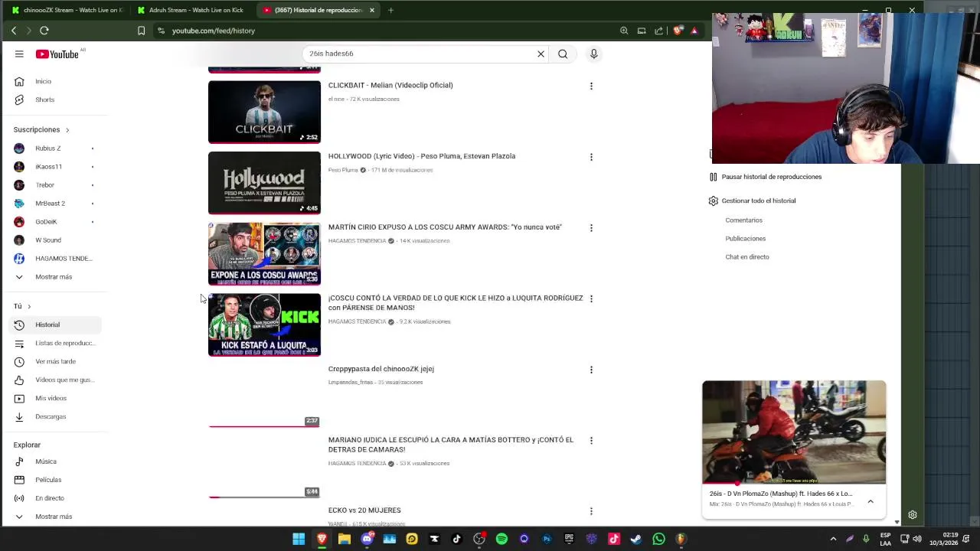This screenshot has height=551, width=980.
Task: Go to the YouTube home logo
Action: (57, 54)
